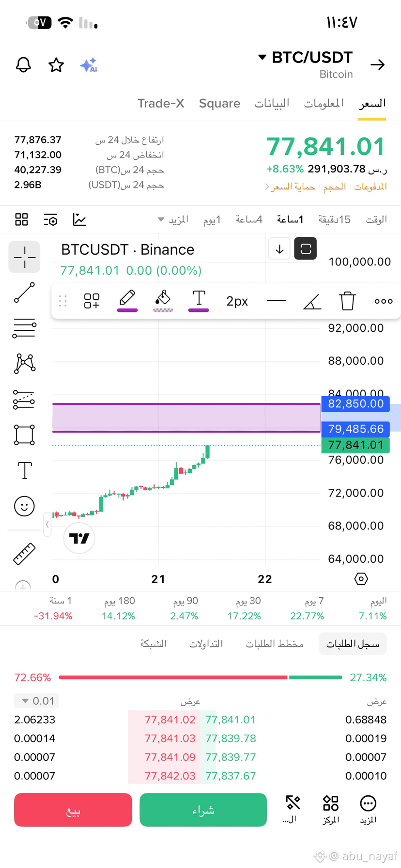Open حماية السعر price protection link
Screen dimensions: 401x868
tap(290, 187)
